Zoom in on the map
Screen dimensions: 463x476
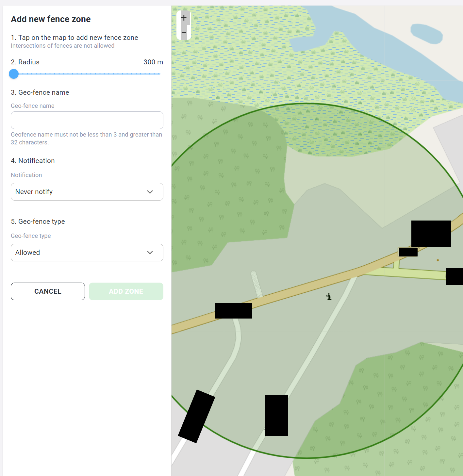[x=184, y=18]
